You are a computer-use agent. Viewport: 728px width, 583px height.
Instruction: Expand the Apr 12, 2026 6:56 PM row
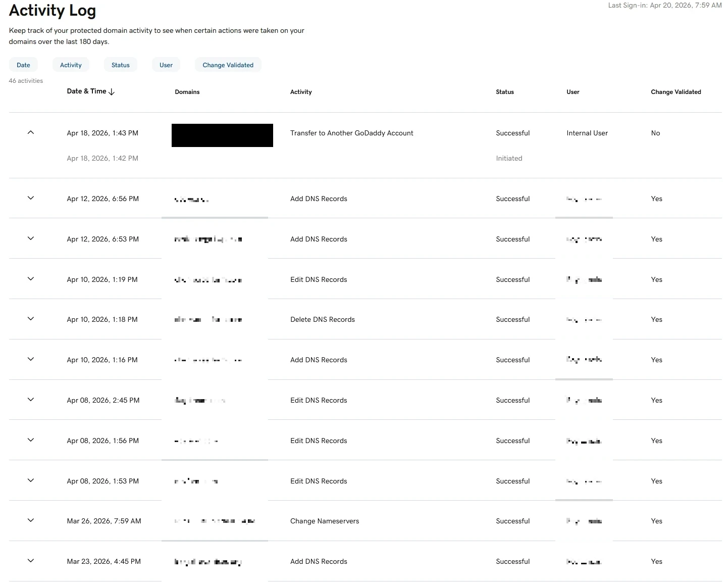[x=31, y=198]
